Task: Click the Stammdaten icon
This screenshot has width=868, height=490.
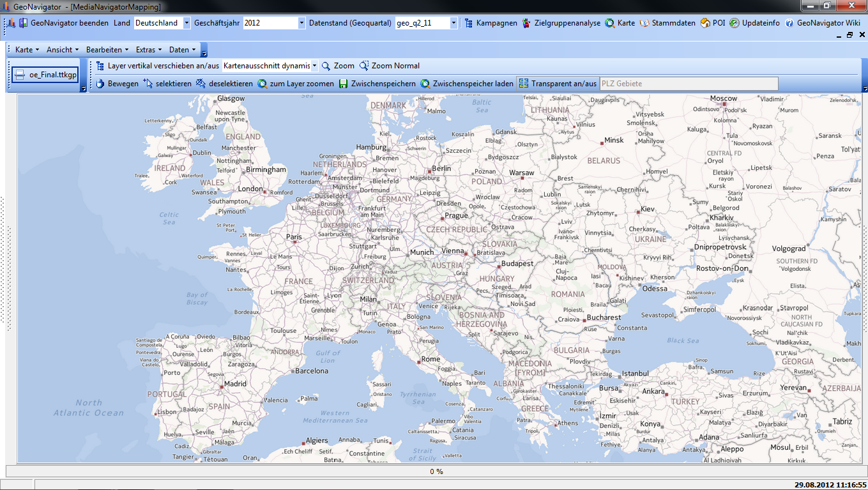Action: point(644,23)
